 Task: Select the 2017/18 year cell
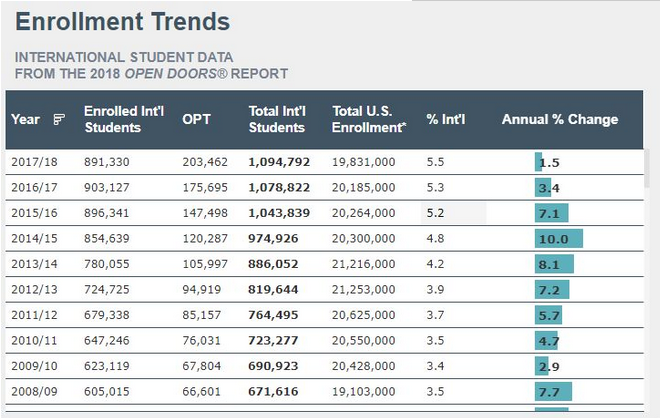pos(33,162)
